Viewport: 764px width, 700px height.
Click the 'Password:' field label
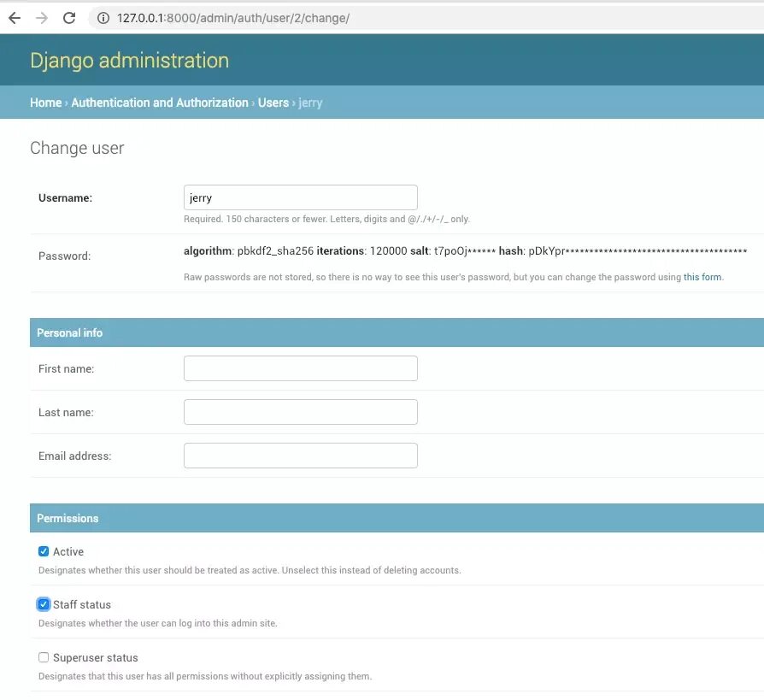[65, 256]
